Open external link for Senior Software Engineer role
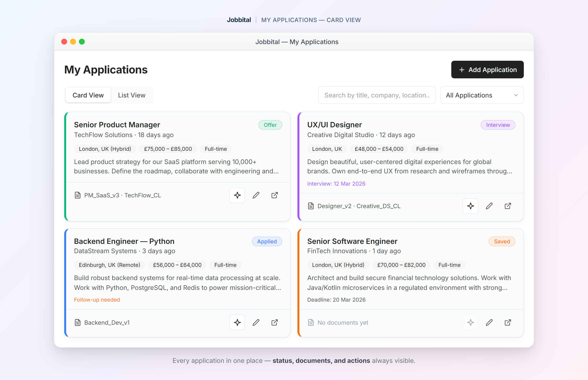Viewport: 588px width, 380px height. click(x=508, y=322)
